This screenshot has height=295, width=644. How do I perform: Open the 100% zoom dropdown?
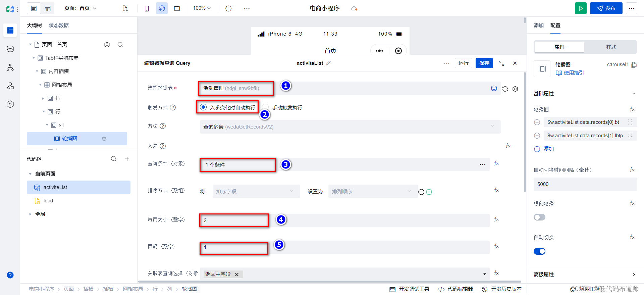(x=202, y=8)
